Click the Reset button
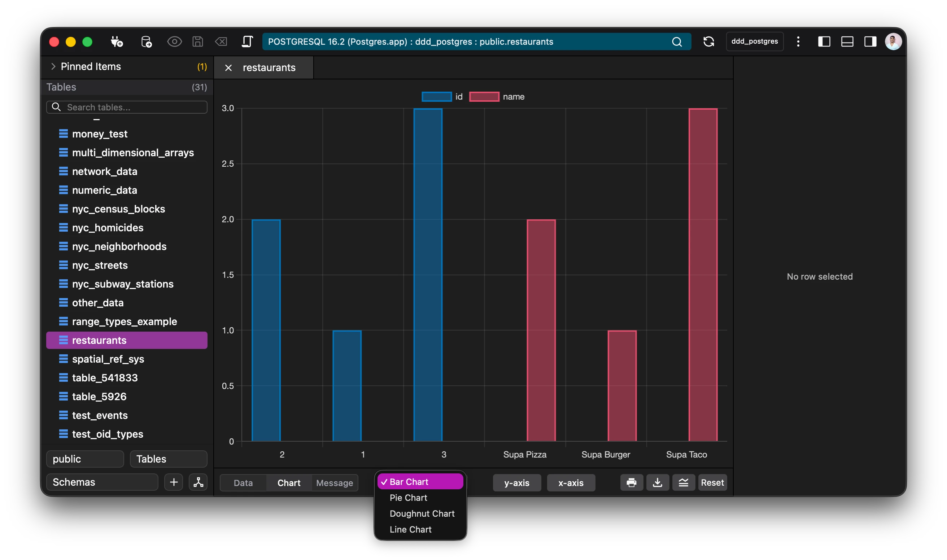Image resolution: width=947 pixels, height=560 pixels. point(712,482)
